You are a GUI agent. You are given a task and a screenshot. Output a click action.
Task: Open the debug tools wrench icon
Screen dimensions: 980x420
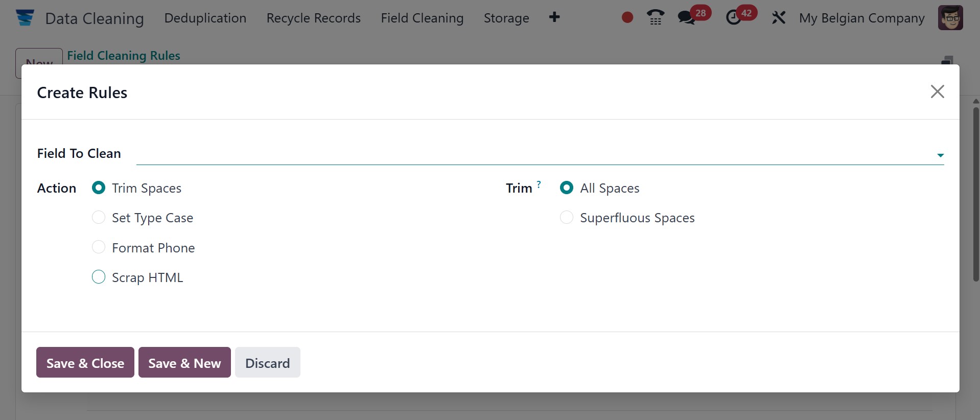point(779,18)
